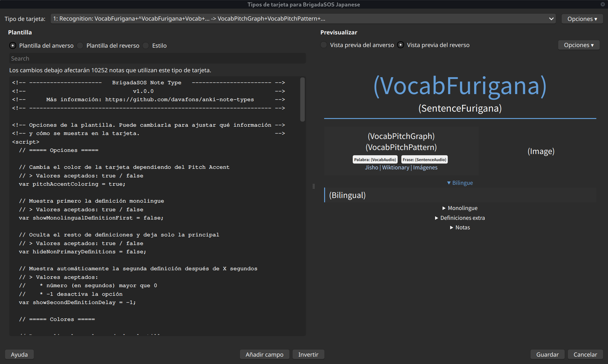Open the Jisho link
This screenshot has width=608, height=364.
[x=372, y=168]
